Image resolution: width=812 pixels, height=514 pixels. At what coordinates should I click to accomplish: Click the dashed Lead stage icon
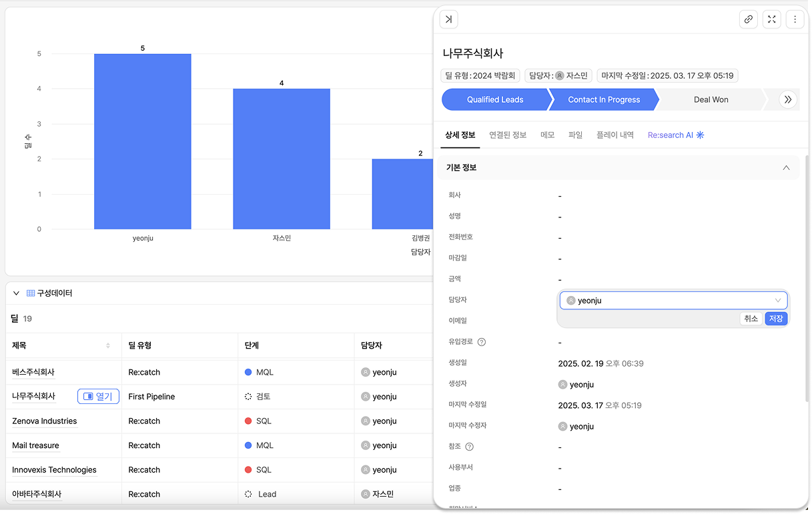[248, 495]
